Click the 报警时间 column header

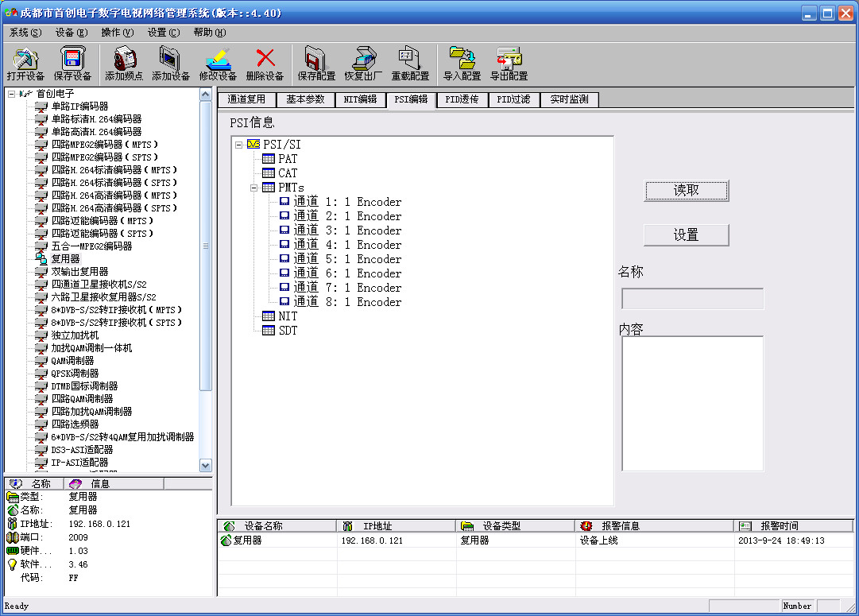794,526
